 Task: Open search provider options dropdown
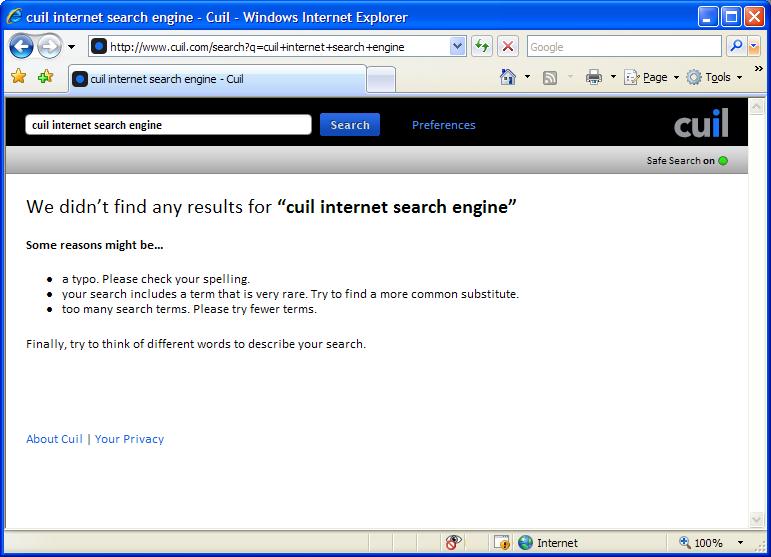[754, 47]
